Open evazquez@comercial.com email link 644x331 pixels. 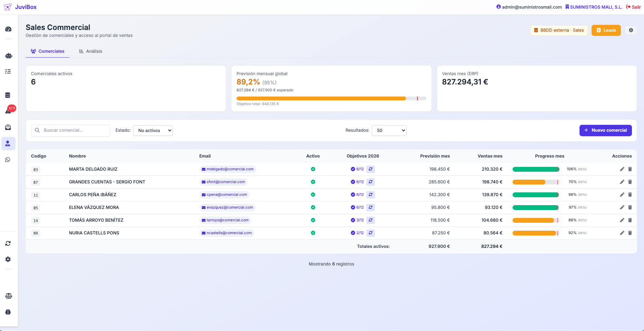(227, 208)
